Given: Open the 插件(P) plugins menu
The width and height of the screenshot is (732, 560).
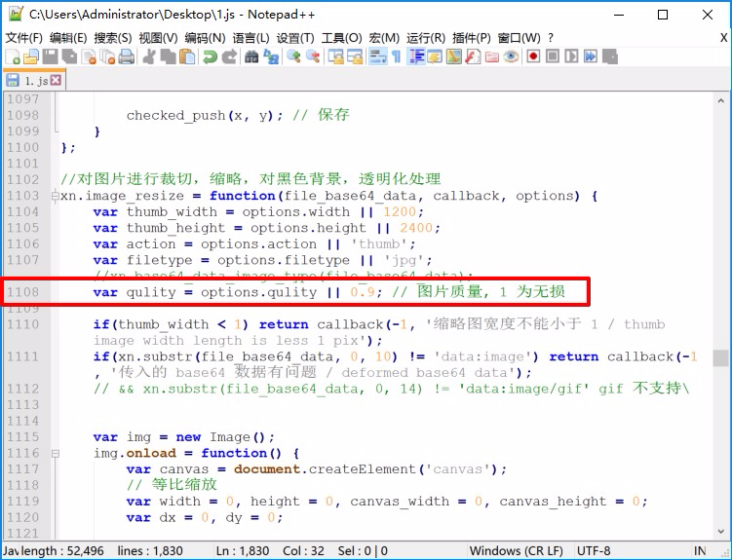Looking at the screenshot, I should [x=471, y=37].
